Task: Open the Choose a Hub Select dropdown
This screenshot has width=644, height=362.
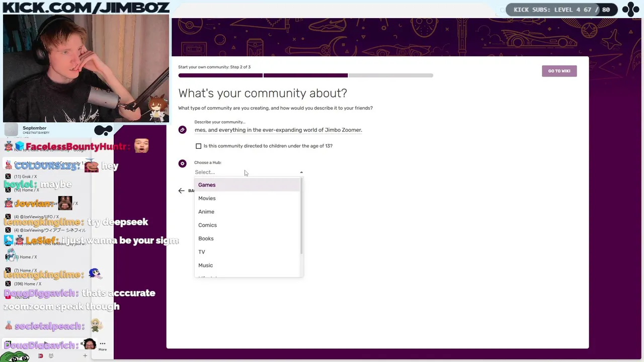Action: pos(249,172)
